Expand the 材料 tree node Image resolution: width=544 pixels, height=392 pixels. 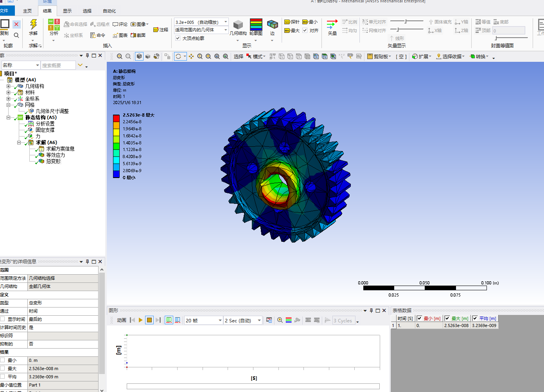[8, 92]
